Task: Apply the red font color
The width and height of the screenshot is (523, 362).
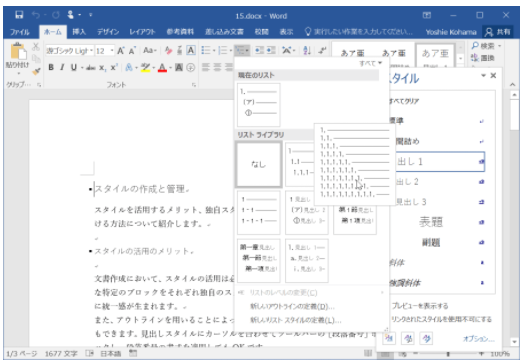Action: (x=162, y=68)
